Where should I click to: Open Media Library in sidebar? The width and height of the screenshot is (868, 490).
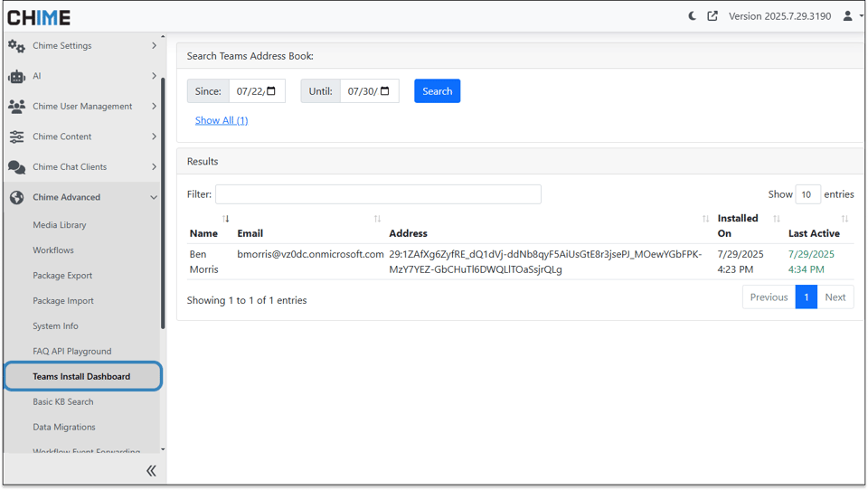point(60,225)
